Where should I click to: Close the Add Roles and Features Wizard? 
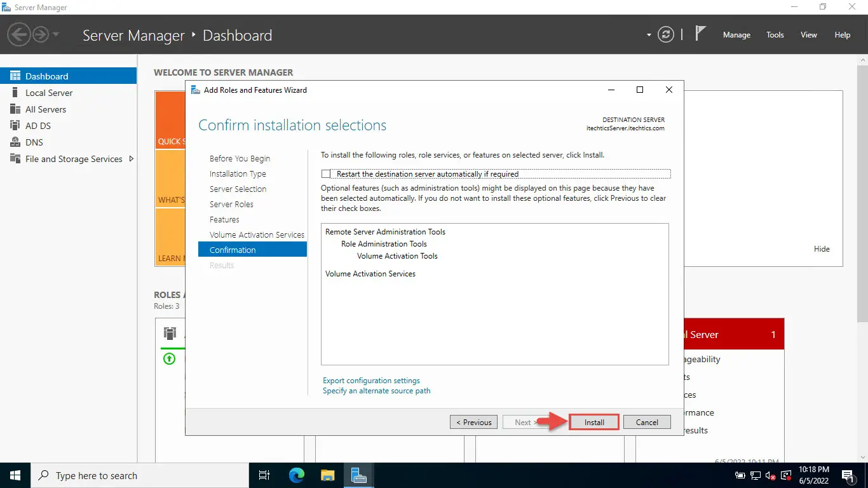[x=669, y=90]
